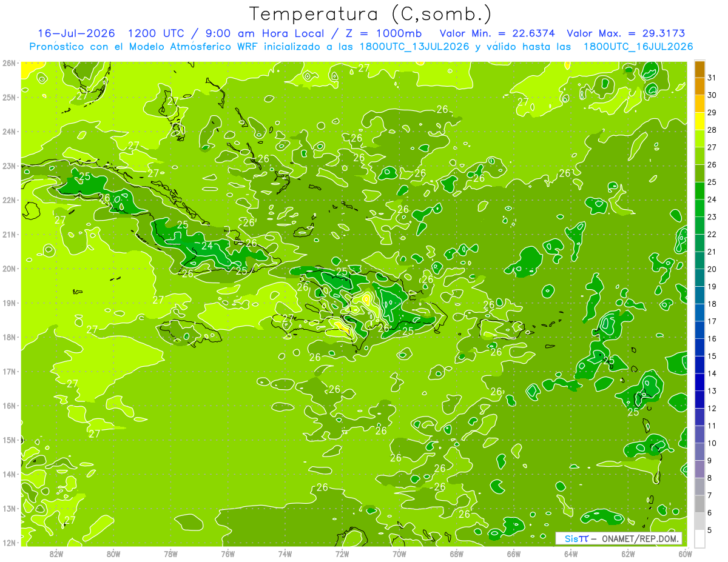Click the legend value "23"

coord(712,217)
